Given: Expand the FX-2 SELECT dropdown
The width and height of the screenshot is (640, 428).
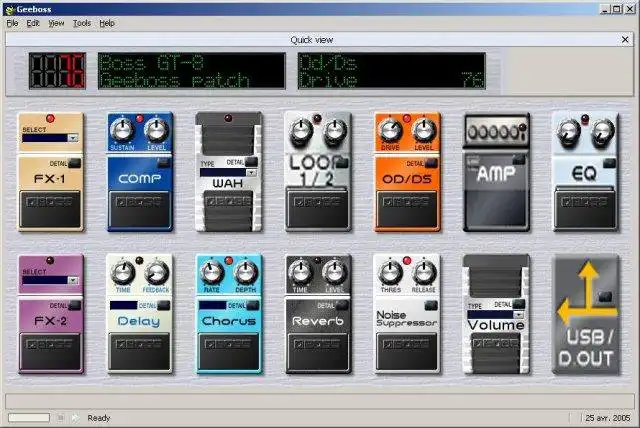Looking at the screenshot, I should pyautogui.click(x=73, y=280).
